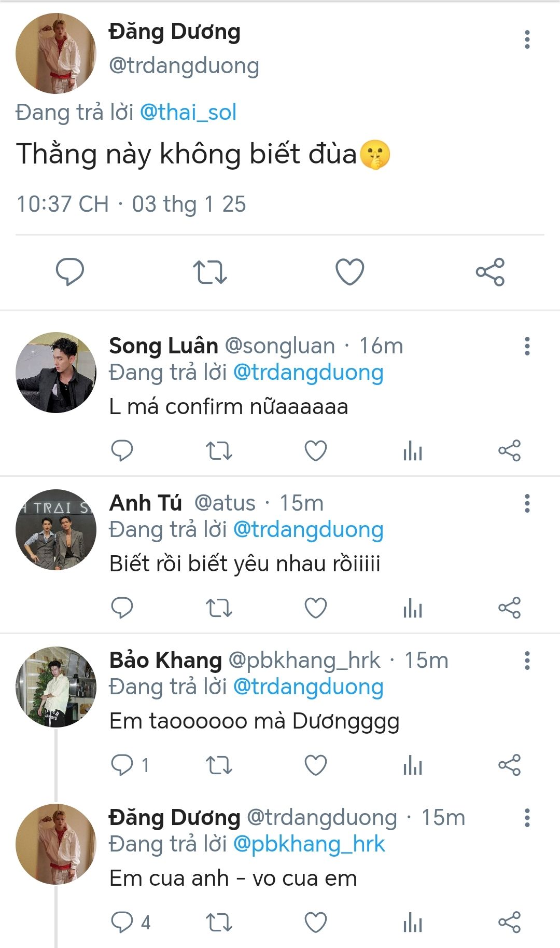Open the @pbkhang_hrk mention link

point(309,844)
